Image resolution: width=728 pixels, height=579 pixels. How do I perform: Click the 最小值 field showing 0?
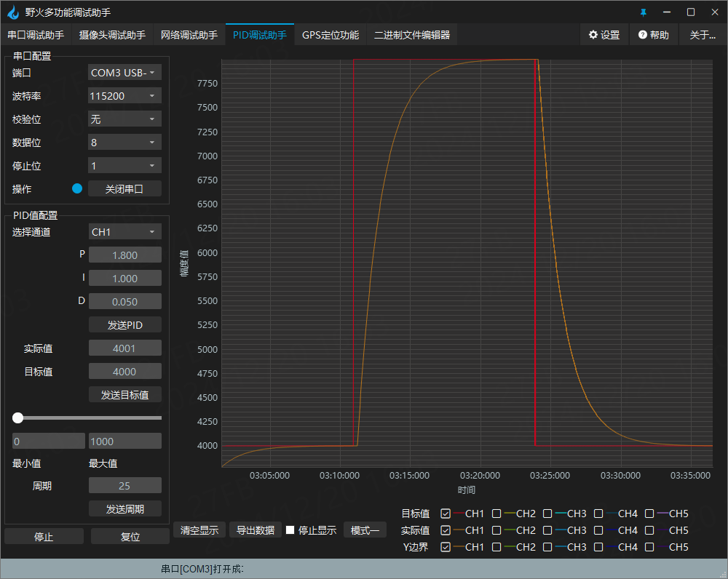coord(48,441)
